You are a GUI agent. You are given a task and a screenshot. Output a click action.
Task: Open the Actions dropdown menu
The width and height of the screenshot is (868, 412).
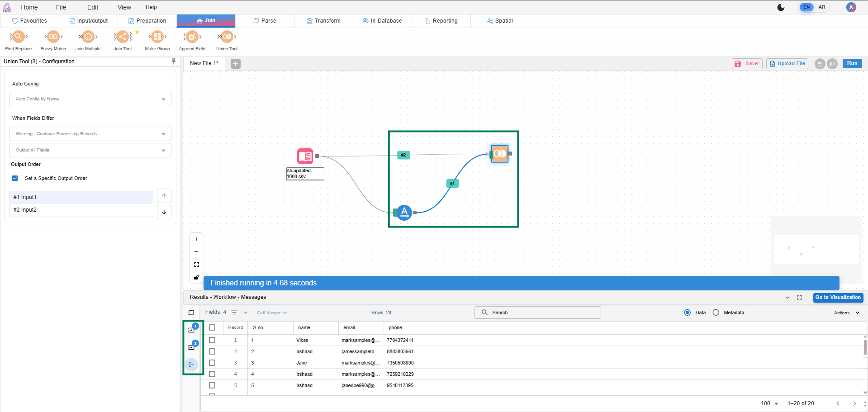click(x=846, y=313)
